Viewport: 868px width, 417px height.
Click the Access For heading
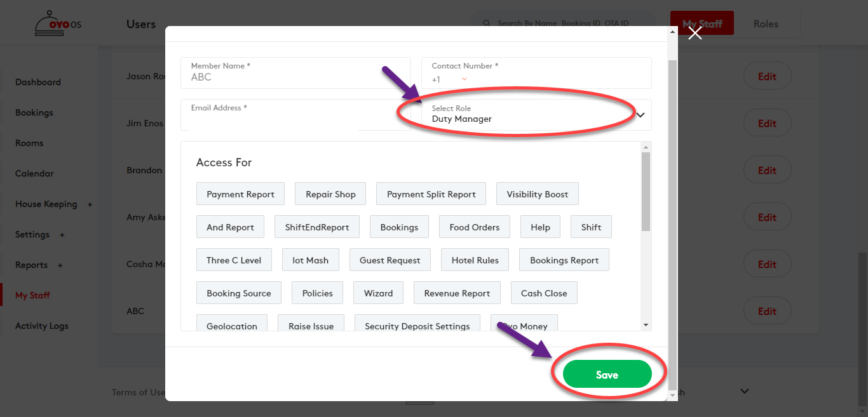[x=224, y=162]
